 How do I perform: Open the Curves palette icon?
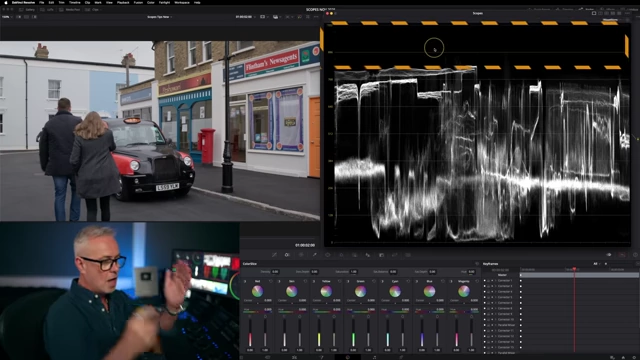point(274,255)
